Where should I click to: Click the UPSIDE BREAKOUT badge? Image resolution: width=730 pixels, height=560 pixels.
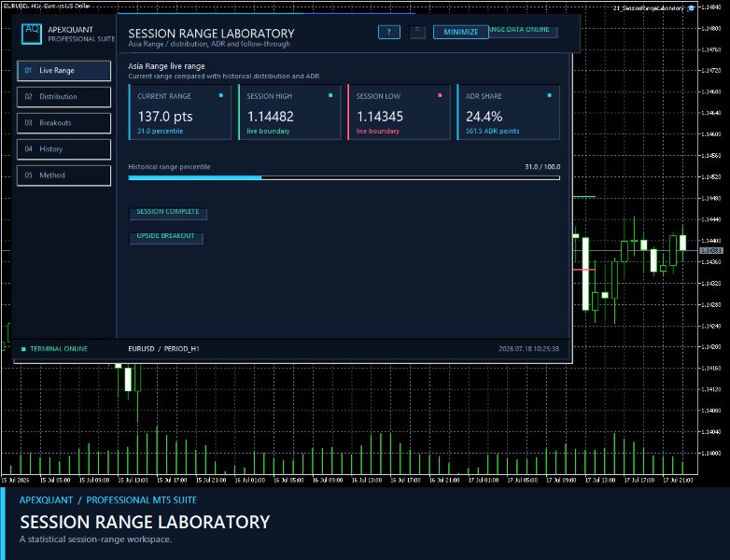tap(165, 236)
